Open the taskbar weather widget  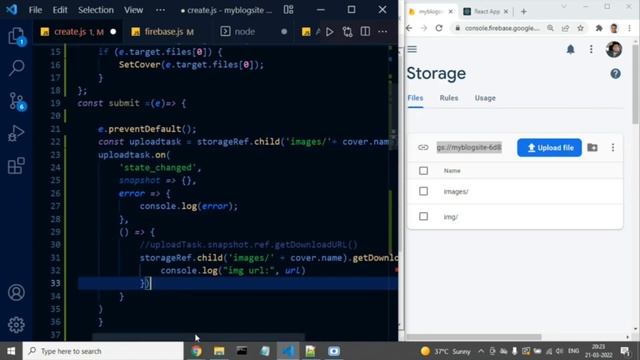446,351
